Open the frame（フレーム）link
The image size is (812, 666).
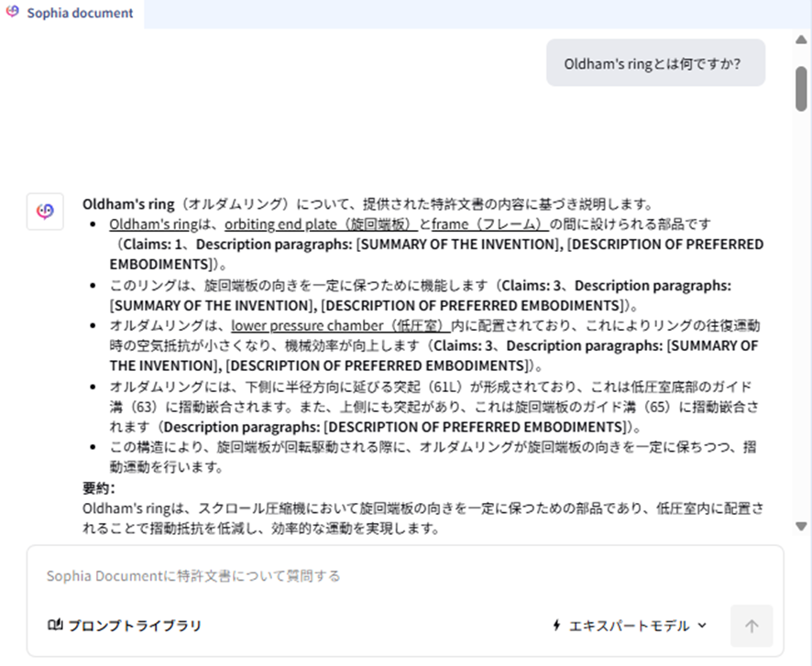tap(490, 224)
